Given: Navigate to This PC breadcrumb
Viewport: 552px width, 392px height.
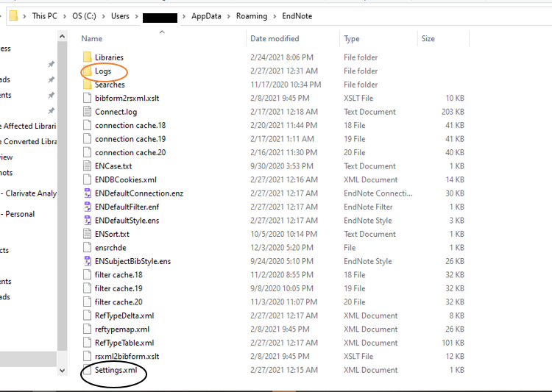Looking at the screenshot, I should tap(45, 16).
